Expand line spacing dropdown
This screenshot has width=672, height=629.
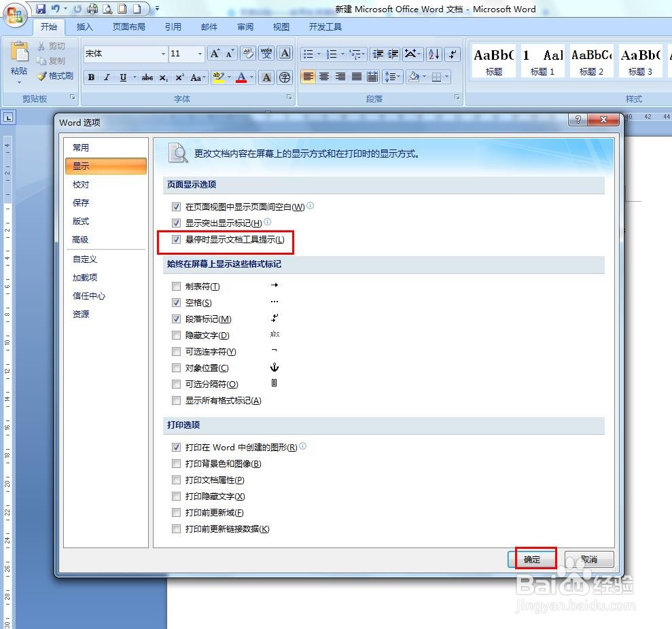(x=393, y=77)
